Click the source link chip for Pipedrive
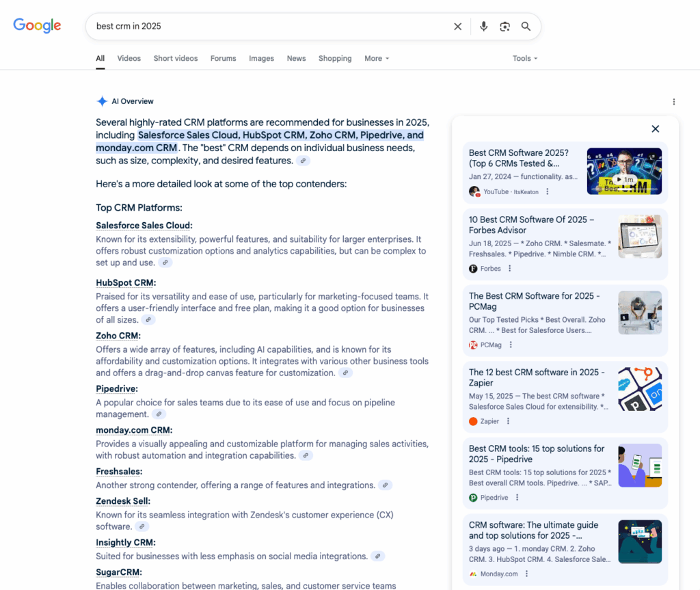Screen dimensions: 700x590 [x=159, y=414]
